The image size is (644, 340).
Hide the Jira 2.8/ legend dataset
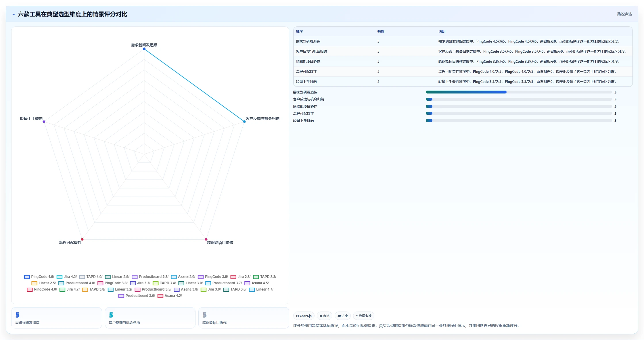241,277
